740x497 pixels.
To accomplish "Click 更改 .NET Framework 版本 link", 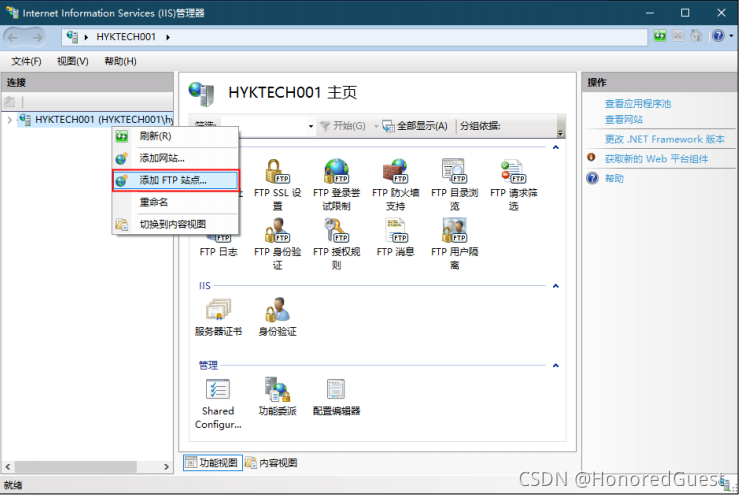I will 664,139.
